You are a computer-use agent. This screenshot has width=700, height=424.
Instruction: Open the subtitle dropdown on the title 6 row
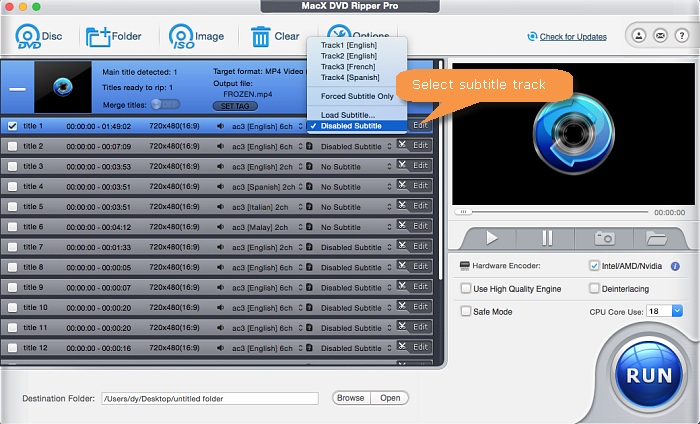point(356,227)
